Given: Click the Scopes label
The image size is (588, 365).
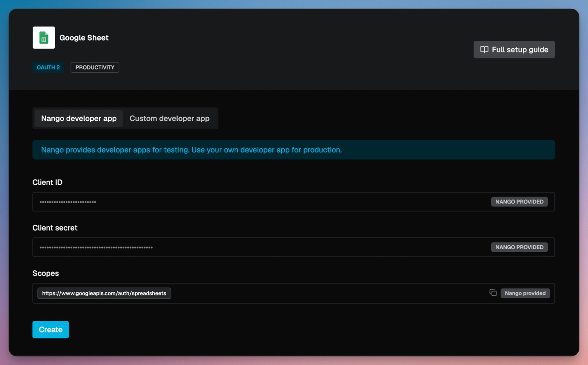Looking at the screenshot, I should point(46,273).
